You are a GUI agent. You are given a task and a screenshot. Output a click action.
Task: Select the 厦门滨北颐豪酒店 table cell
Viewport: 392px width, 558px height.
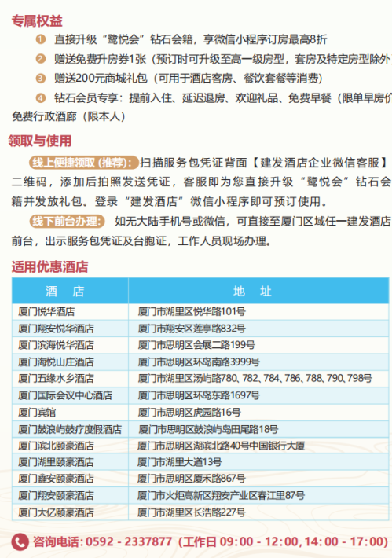click(70, 446)
